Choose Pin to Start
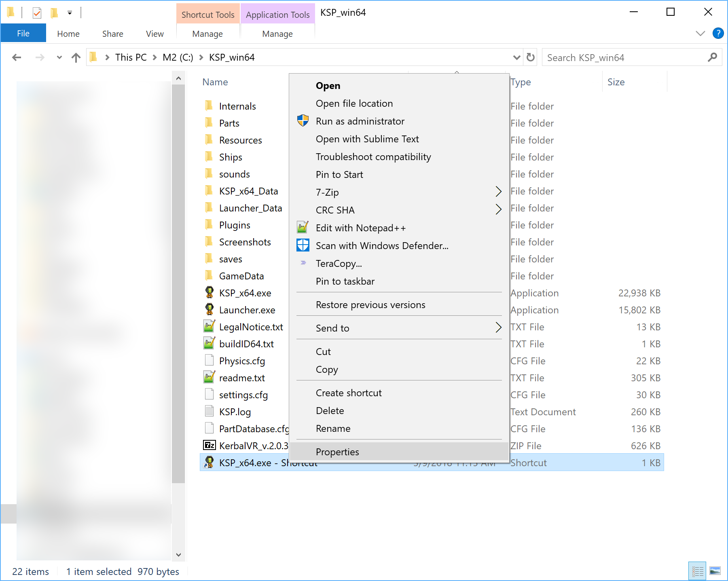The width and height of the screenshot is (728, 581). point(399,175)
